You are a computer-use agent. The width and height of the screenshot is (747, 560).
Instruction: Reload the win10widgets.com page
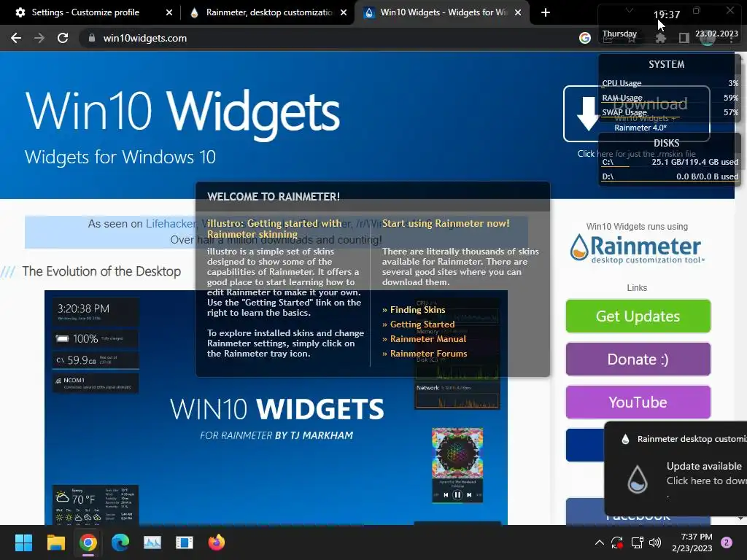tap(63, 38)
